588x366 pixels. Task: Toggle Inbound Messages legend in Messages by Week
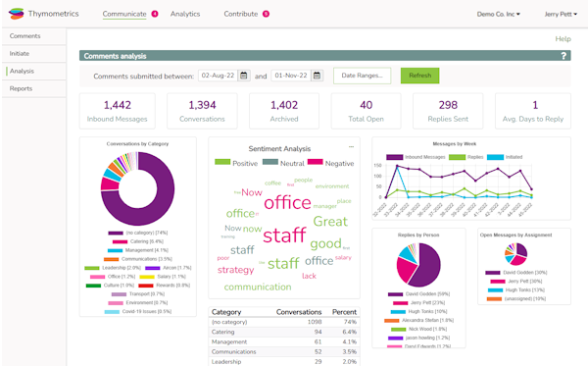[416, 157]
